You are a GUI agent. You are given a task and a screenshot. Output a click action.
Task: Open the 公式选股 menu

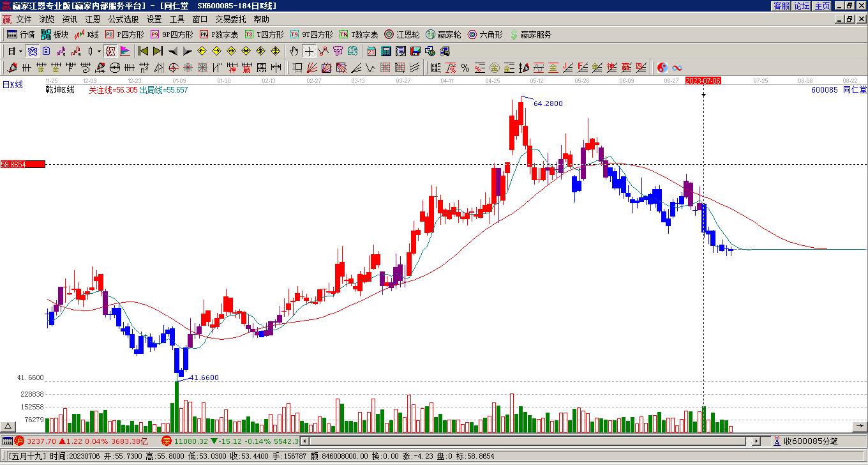tap(123, 19)
